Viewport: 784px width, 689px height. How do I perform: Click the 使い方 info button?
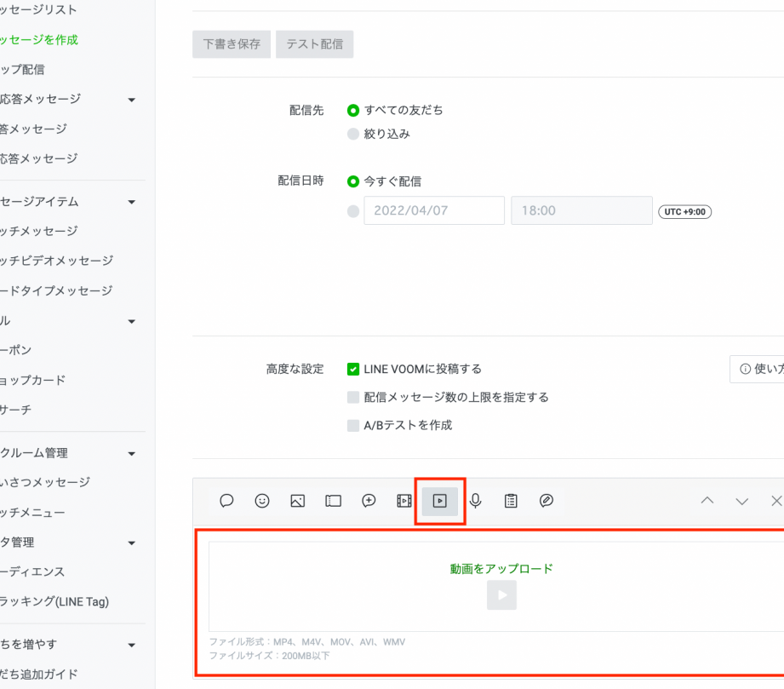pyautogui.click(x=757, y=369)
